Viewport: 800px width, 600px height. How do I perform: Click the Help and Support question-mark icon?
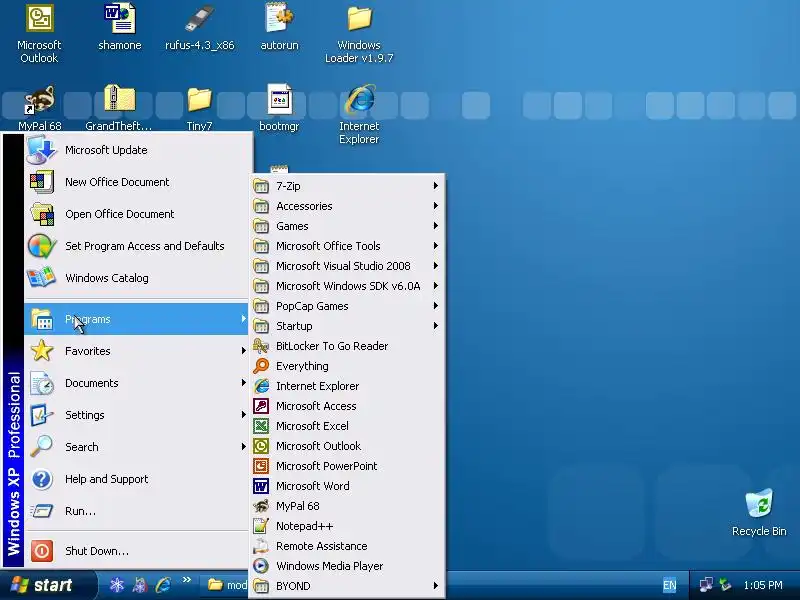(41, 479)
